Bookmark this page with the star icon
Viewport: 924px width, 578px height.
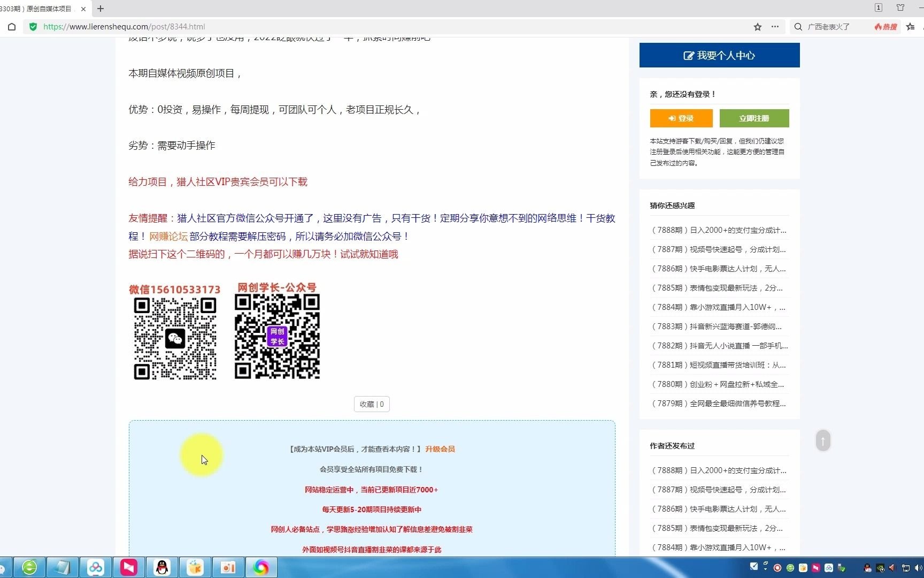(x=758, y=27)
